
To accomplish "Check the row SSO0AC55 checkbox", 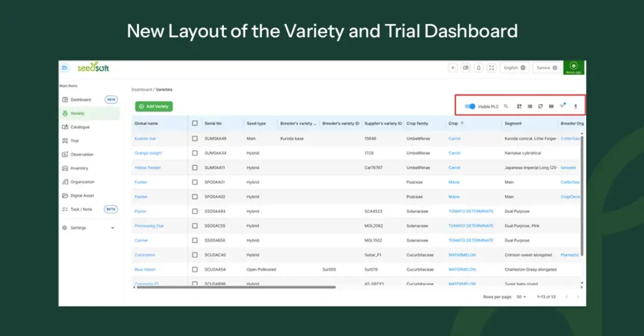I will click(x=195, y=225).
